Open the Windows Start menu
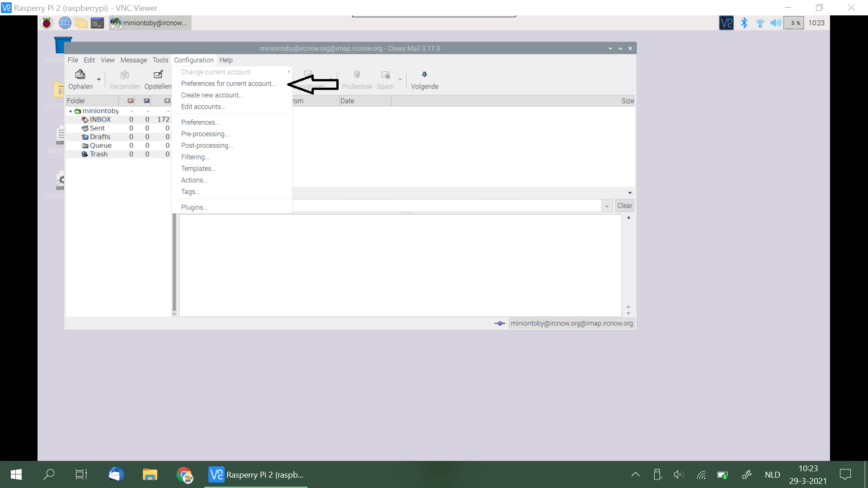 pos(16,474)
